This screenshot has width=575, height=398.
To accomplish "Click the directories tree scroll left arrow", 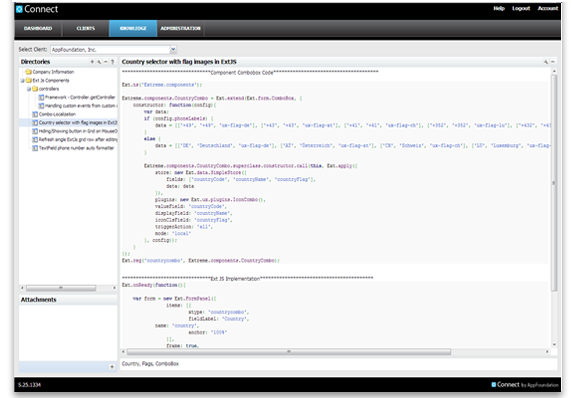I will (x=22, y=288).
